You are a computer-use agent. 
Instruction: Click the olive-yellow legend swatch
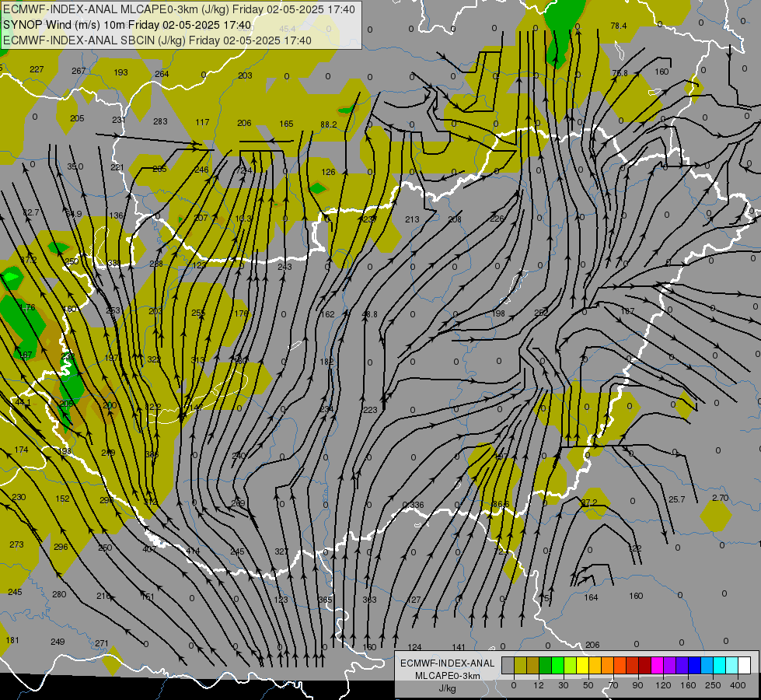pyautogui.click(x=520, y=665)
